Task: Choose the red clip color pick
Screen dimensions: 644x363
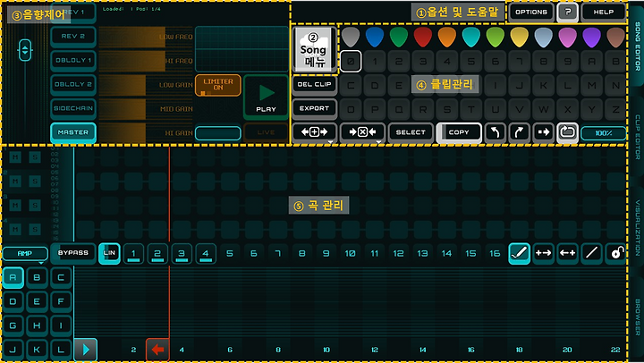Action: [x=422, y=37]
